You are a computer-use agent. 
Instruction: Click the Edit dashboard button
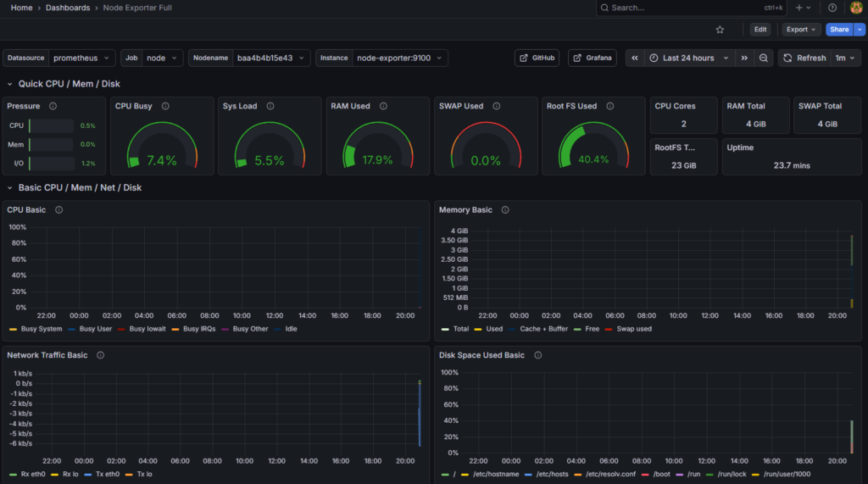coord(760,30)
